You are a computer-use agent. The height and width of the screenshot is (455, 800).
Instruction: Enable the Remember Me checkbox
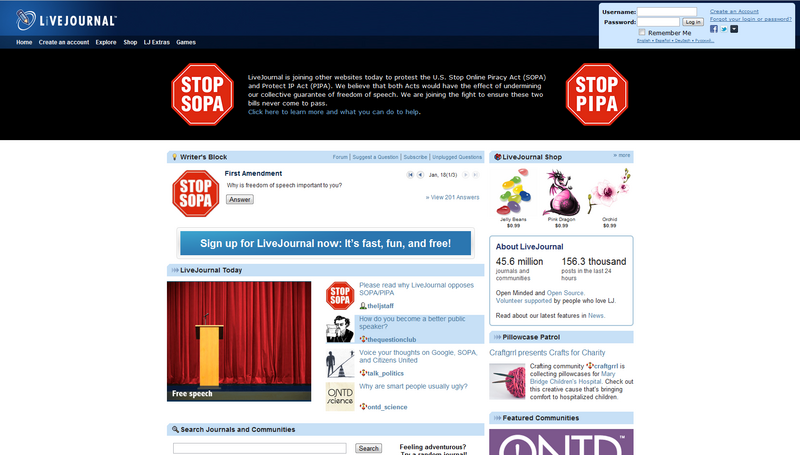[x=642, y=32]
